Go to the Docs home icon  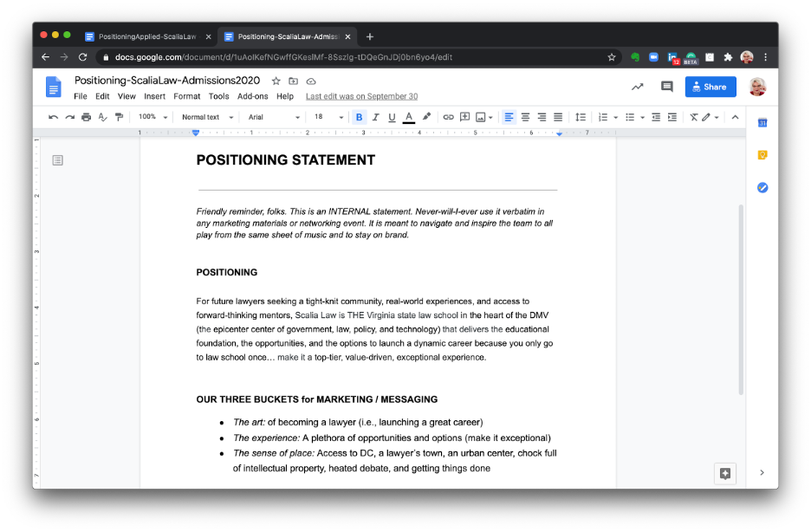click(x=53, y=87)
